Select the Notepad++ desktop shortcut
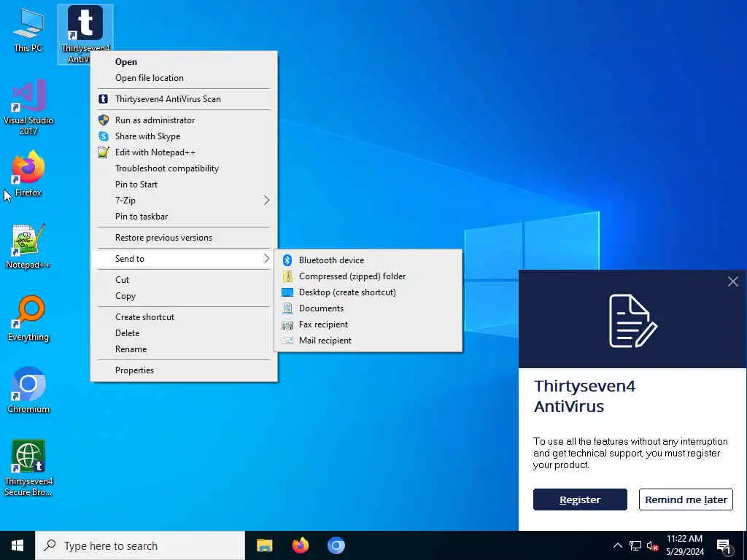 tap(28, 246)
